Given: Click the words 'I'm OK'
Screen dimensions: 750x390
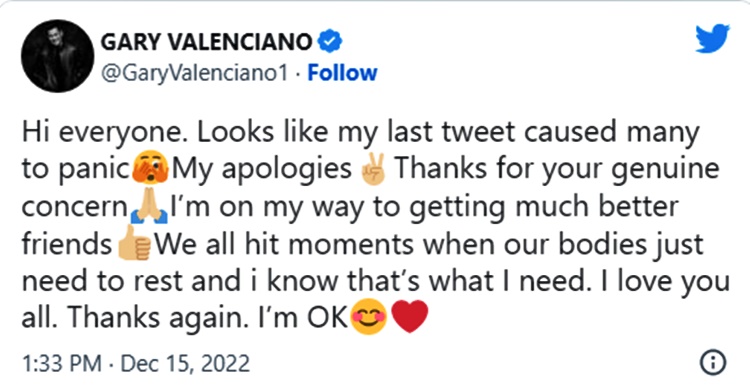Looking at the screenshot, I should 303,317.
